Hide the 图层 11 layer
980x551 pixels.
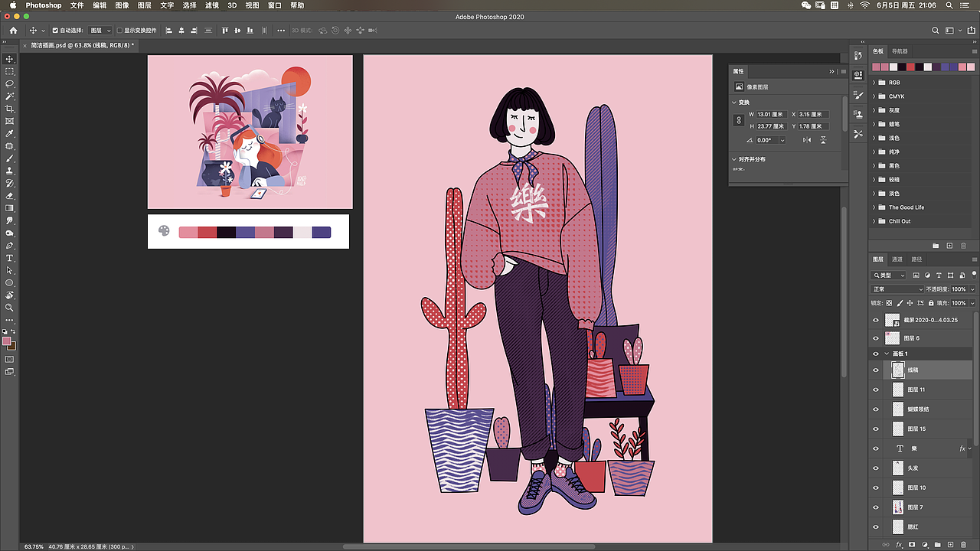(x=876, y=390)
